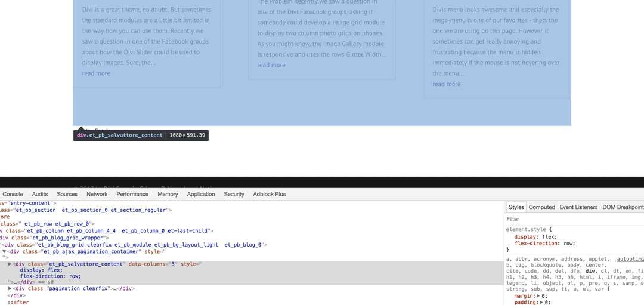Select the Performance tab
The width and height of the screenshot is (644, 305).
point(132,194)
